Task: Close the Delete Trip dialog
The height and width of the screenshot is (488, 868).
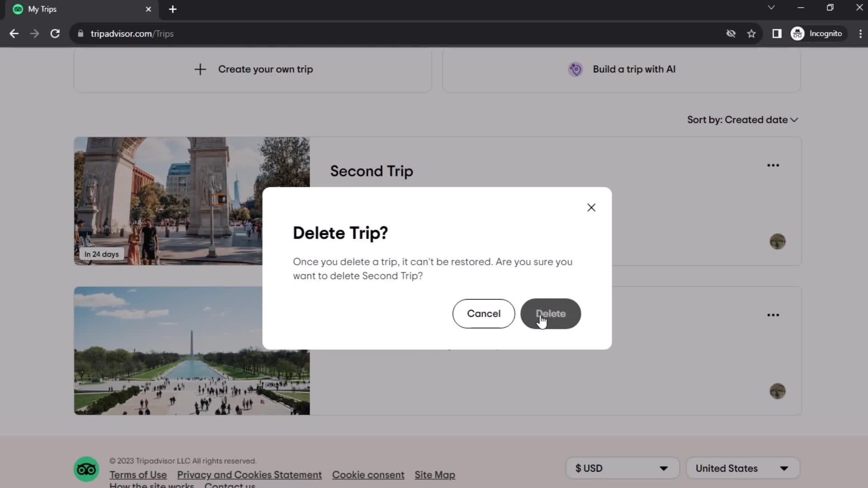Action: 591,207
